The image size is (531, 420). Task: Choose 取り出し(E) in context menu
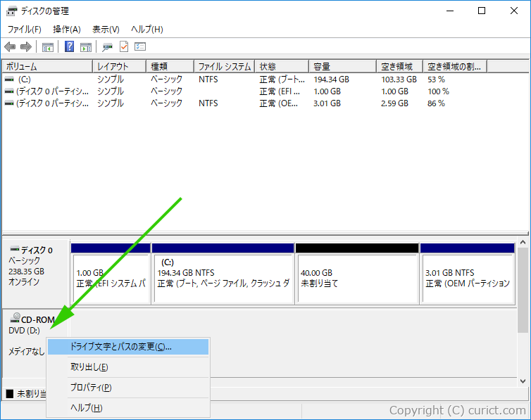click(128, 367)
